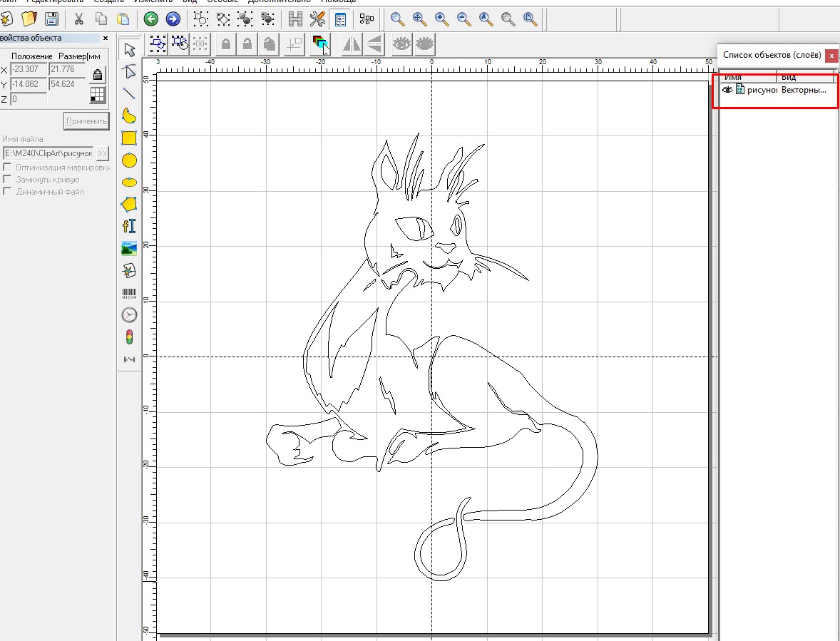840x641 pixels.
Task: Activate the Text tool
Action: (129, 226)
